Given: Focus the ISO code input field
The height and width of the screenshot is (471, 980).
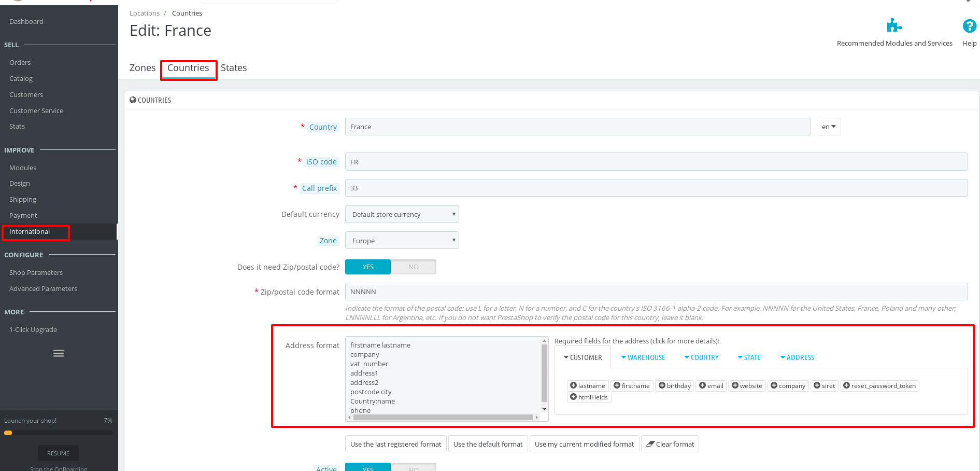Looking at the screenshot, I should click(x=656, y=162).
